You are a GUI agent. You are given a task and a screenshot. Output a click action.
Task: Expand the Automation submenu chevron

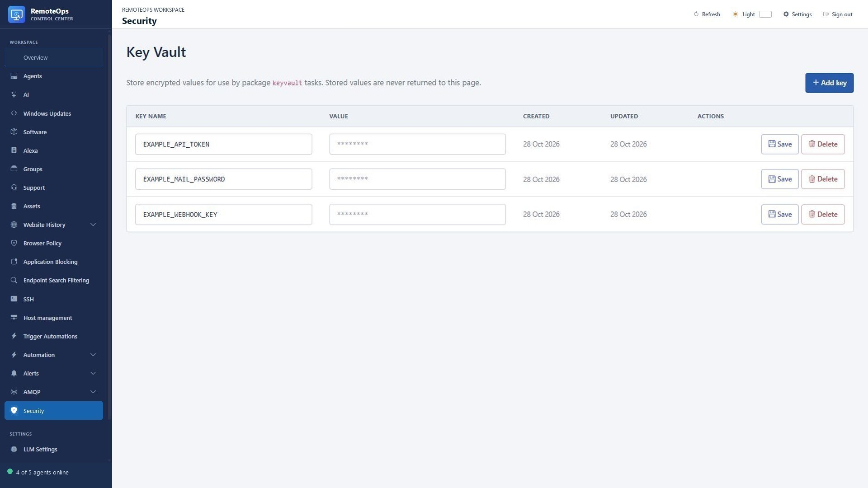[93, 355]
